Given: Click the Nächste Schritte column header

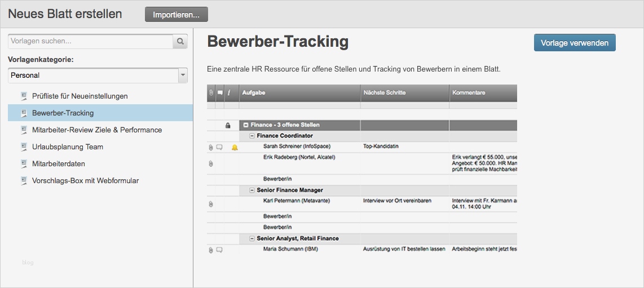Looking at the screenshot, I should pos(405,93).
